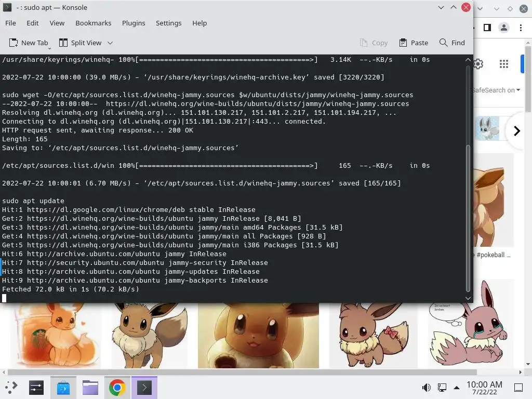
Task: Click the Copy toolbar button
Action: pyautogui.click(x=374, y=43)
